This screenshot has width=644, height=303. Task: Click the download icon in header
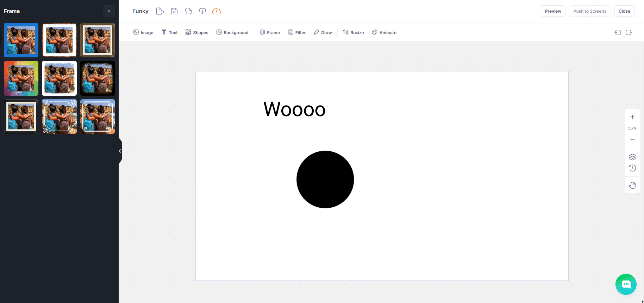point(202,11)
